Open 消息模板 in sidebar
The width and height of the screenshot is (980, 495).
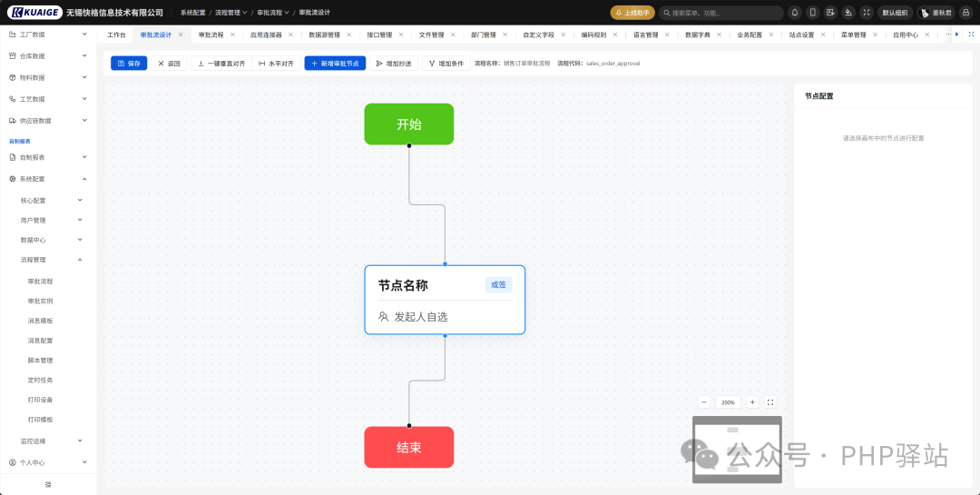41,321
